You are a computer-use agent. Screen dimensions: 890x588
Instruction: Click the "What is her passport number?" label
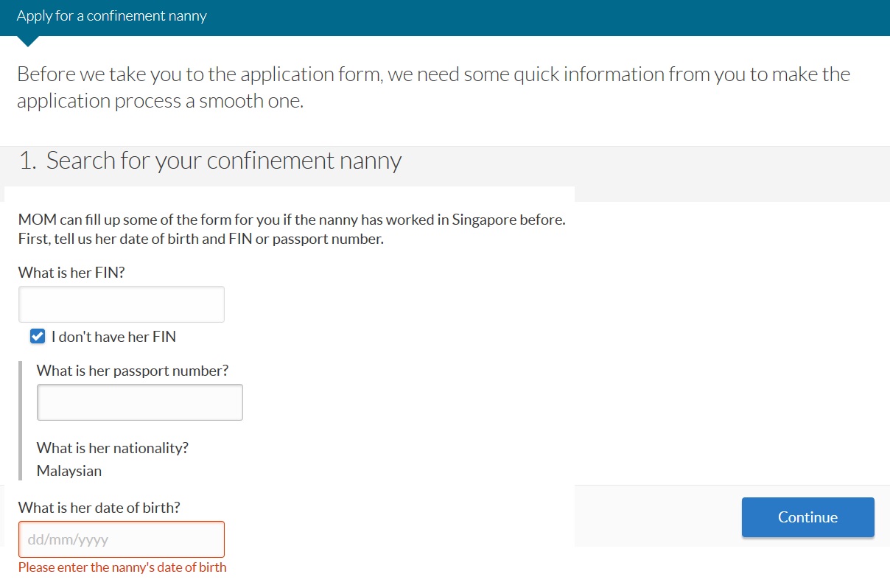[133, 371]
